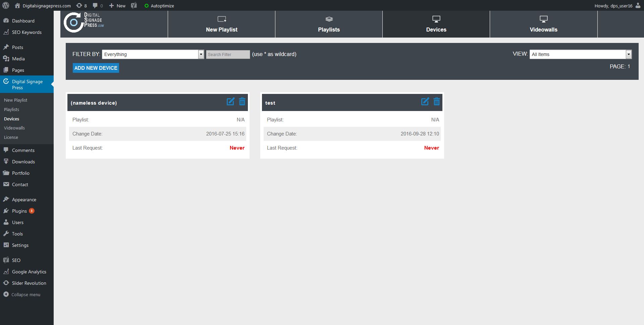Switch to the Playlists tab
The image size is (644, 325).
(329, 24)
